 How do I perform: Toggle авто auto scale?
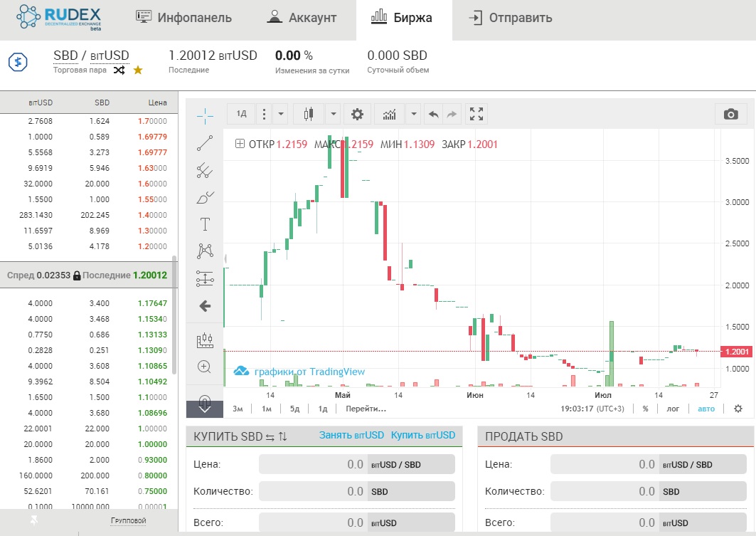click(x=706, y=409)
